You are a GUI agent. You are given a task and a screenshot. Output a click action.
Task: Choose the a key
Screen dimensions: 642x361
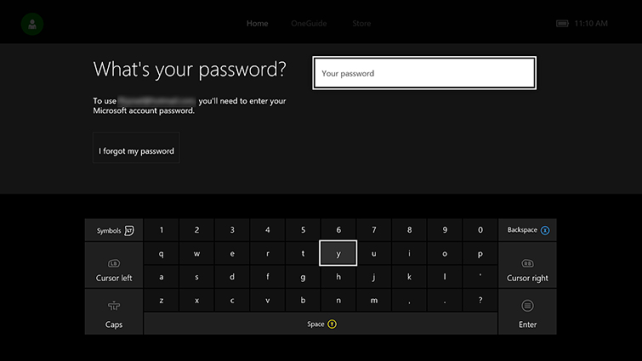(161, 277)
